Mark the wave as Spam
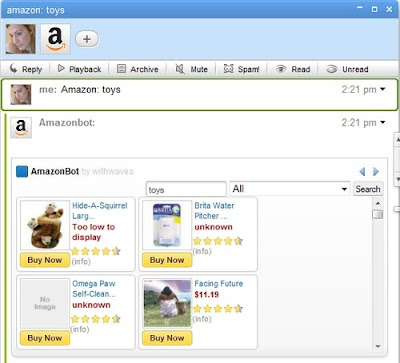This screenshot has height=363, width=400. coord(241,69)
